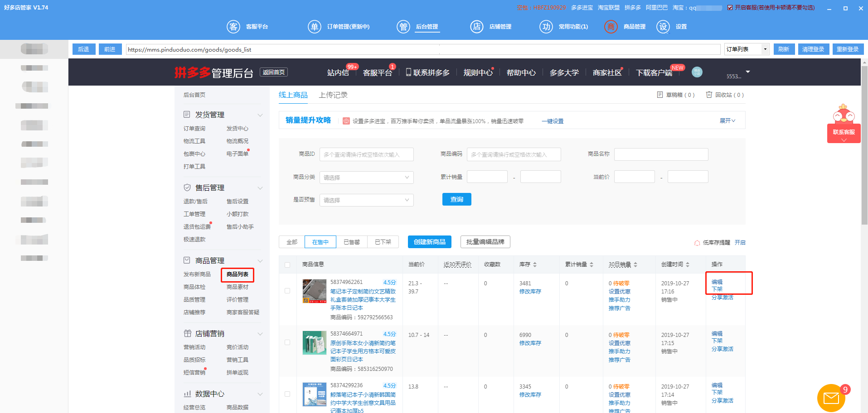Viewport: 868px width, 413px height.
Task: Select the 后台管理 circular icon
Action: pos(403,27)
